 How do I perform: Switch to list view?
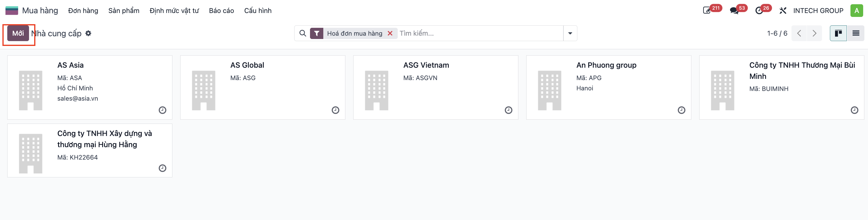(856, 33)
